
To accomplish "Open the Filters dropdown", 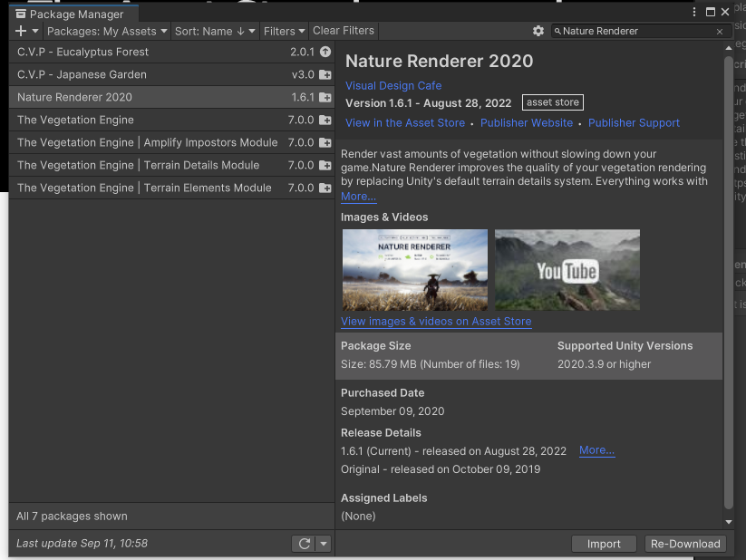I will point(284,32).
